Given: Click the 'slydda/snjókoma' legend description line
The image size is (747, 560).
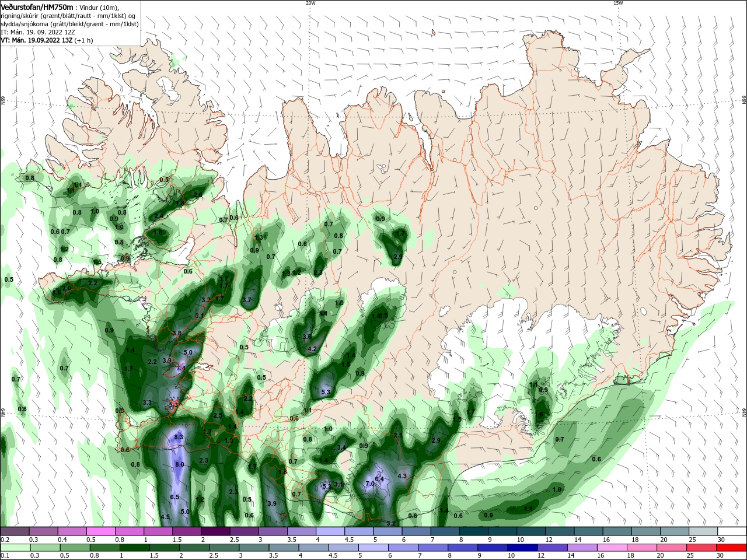Looking at the screenshot, I should (x=69, y=24).
